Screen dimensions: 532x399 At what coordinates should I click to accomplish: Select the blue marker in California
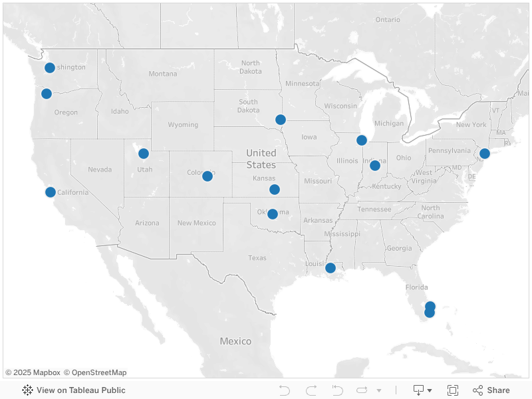click(x=51, y=192)
